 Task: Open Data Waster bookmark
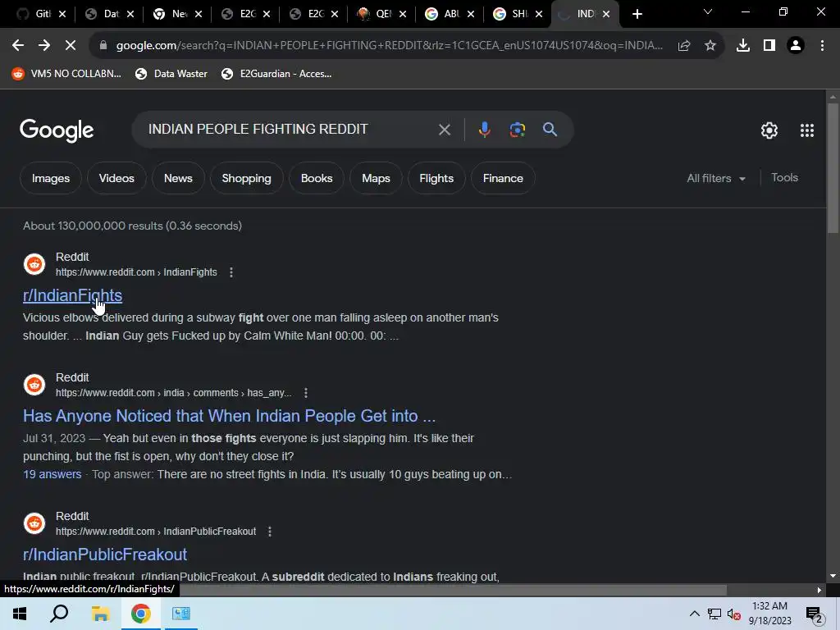pyautogui.click(x=171, y=74)
